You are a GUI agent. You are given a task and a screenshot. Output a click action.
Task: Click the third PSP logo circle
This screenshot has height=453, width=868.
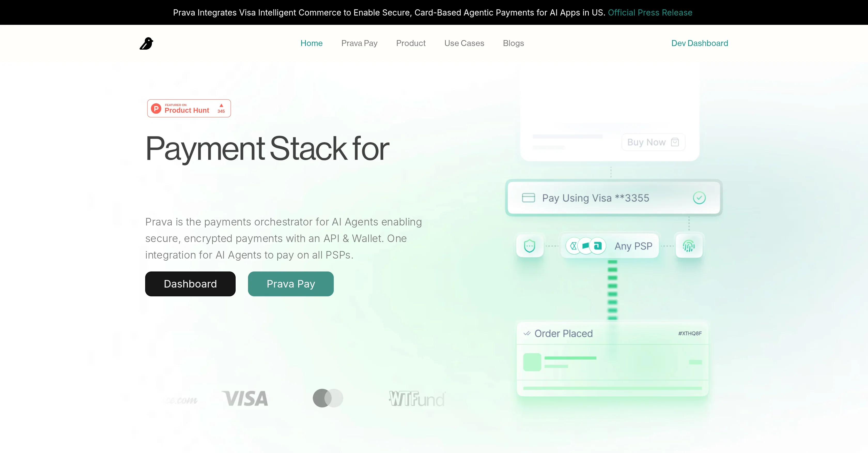point(598,246)
